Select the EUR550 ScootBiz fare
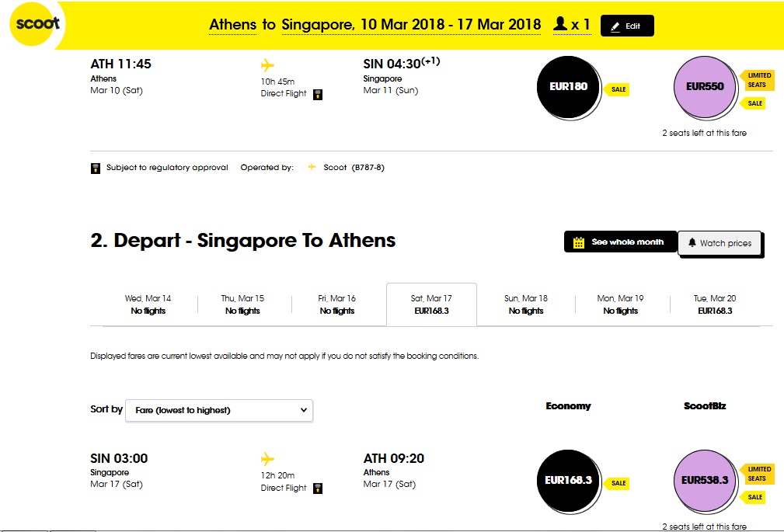784x532 pixels. 705,87
